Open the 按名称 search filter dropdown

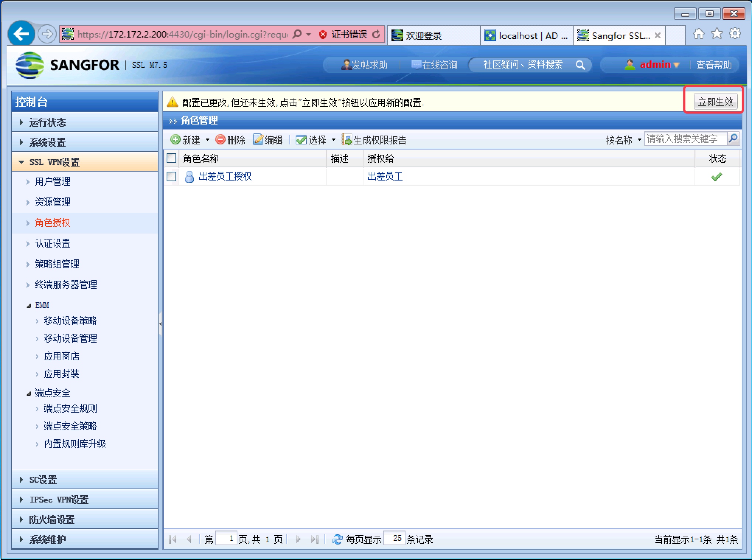click(639, 140)
